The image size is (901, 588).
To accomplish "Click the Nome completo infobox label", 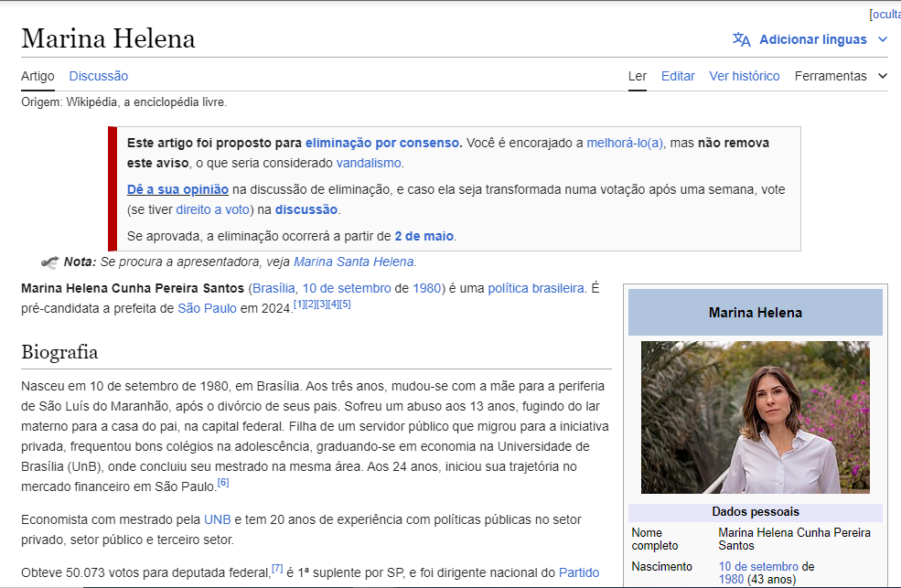I will 655,540.
